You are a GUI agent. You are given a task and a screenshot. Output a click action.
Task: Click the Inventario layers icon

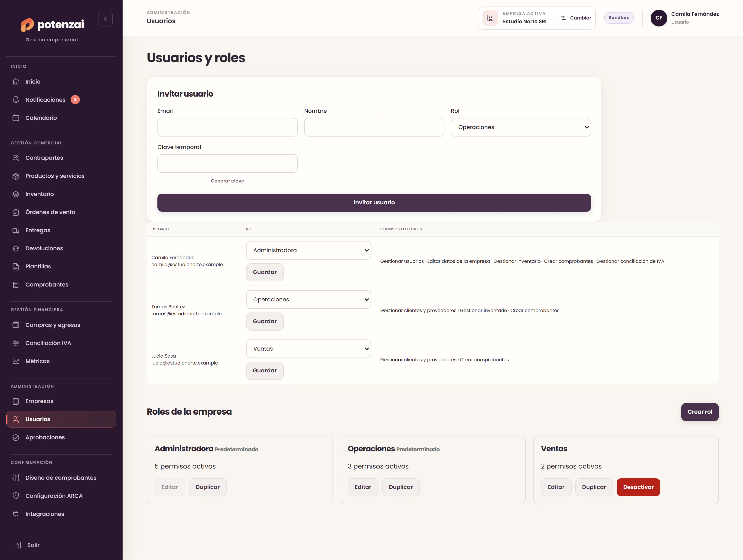[x=16, y=194]
